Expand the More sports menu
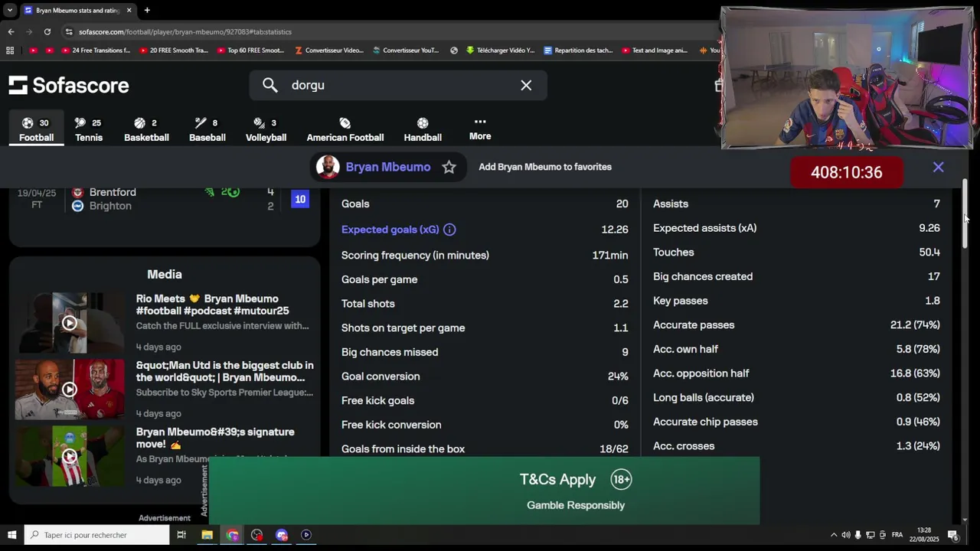 [x=480, y=129]
